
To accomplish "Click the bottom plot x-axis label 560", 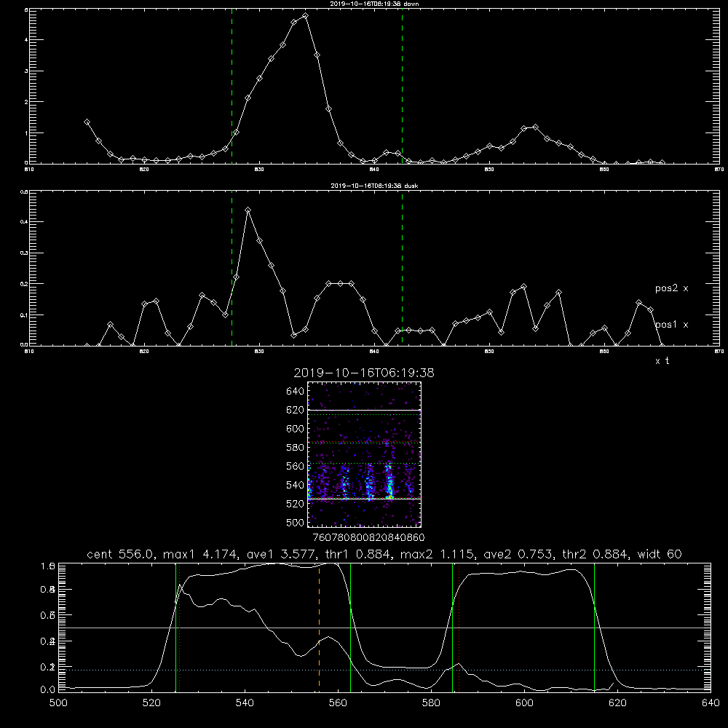I will 338,703.
